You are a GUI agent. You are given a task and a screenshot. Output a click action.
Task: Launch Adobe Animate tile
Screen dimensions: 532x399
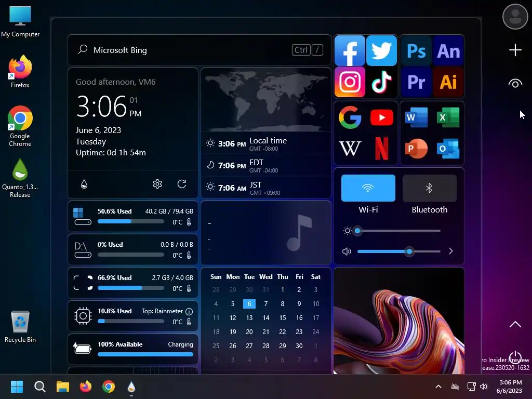click(x=448, y=50)
